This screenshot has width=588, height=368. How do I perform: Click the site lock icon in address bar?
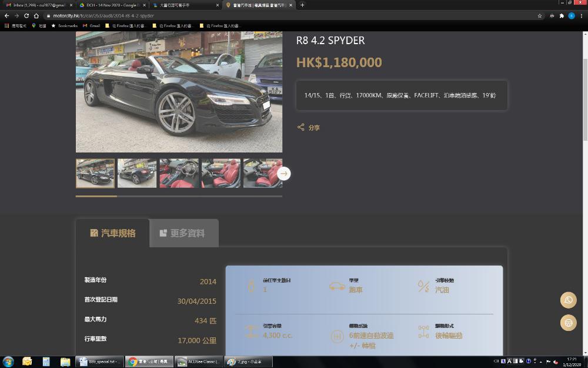click(x=48, y=16)
